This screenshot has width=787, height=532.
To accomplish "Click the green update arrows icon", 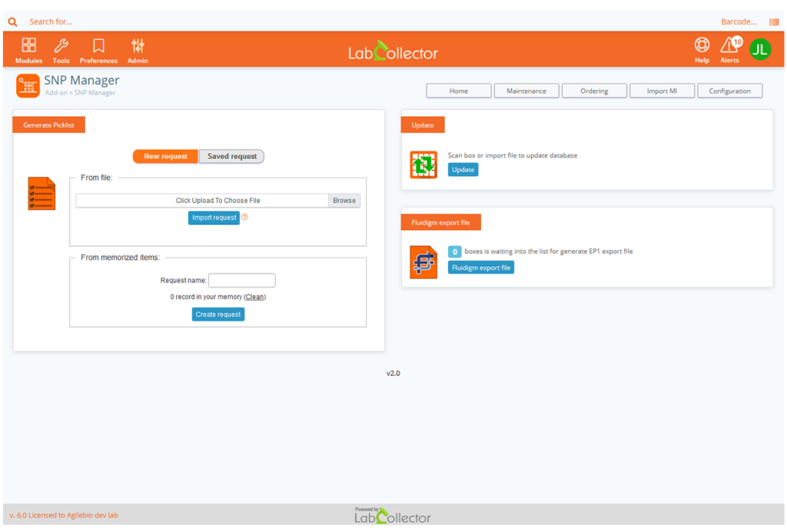I will (x=423, y=165).
